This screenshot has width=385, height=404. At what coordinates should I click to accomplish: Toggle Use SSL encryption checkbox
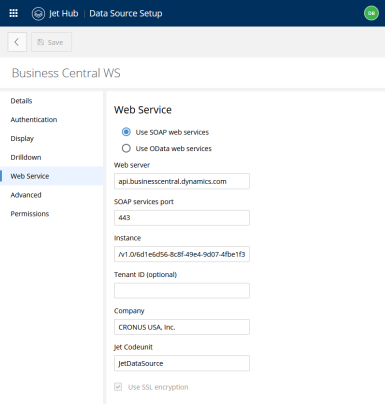[x=118, y=387]
